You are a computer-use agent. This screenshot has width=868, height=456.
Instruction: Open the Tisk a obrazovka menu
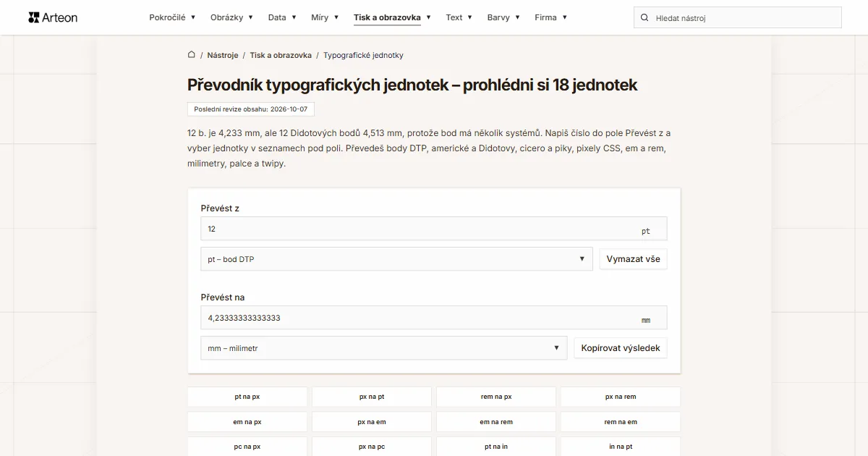392,17
